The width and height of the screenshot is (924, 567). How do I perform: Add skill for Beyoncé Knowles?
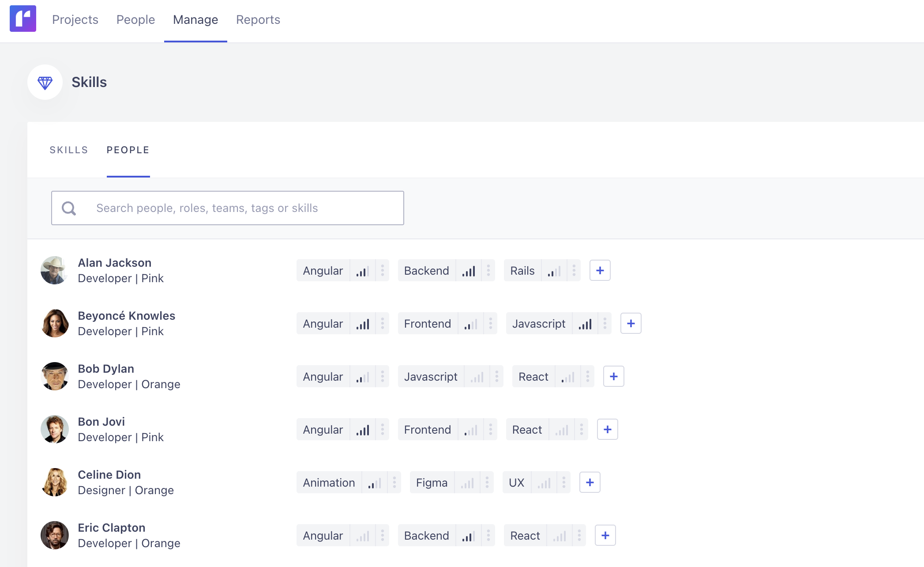click(631, 323)
